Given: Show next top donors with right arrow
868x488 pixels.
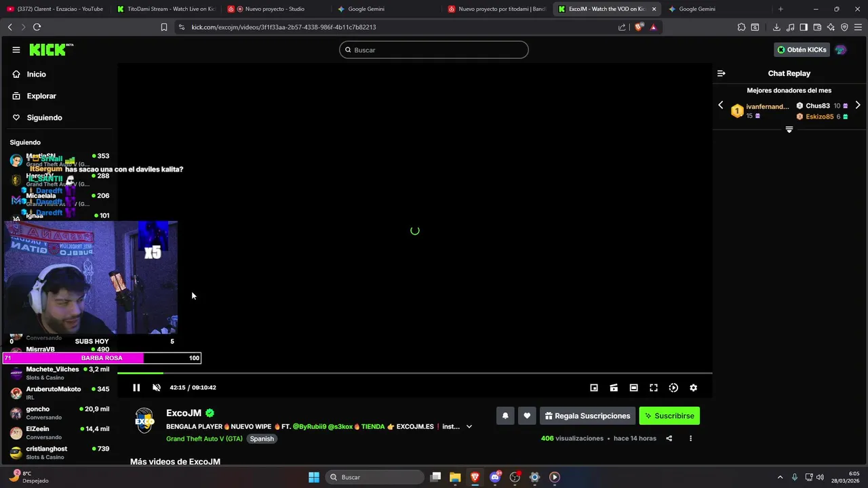Looking at the screenshot, I should (x=858, y=105).
